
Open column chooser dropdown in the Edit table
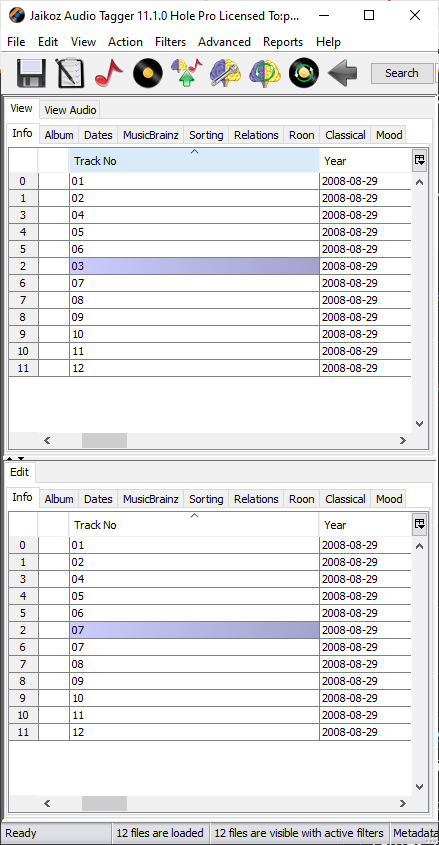[420, 524]
